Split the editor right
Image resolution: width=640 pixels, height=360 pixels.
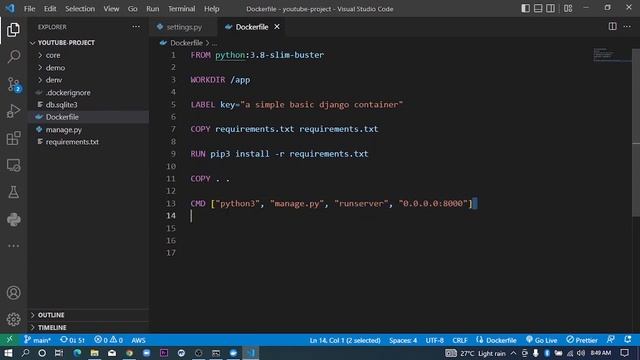click(612, 27)
